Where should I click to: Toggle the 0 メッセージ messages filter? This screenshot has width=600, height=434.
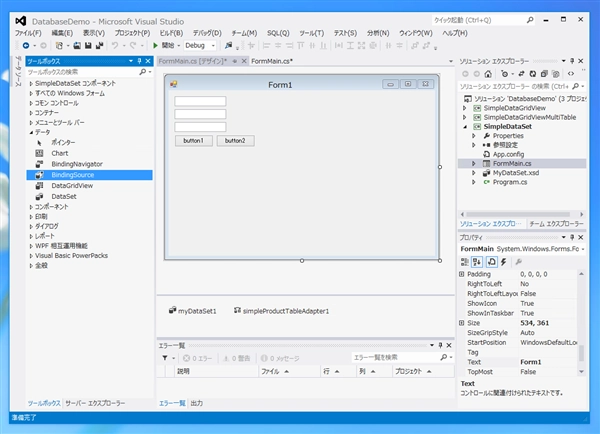[280, 358]
